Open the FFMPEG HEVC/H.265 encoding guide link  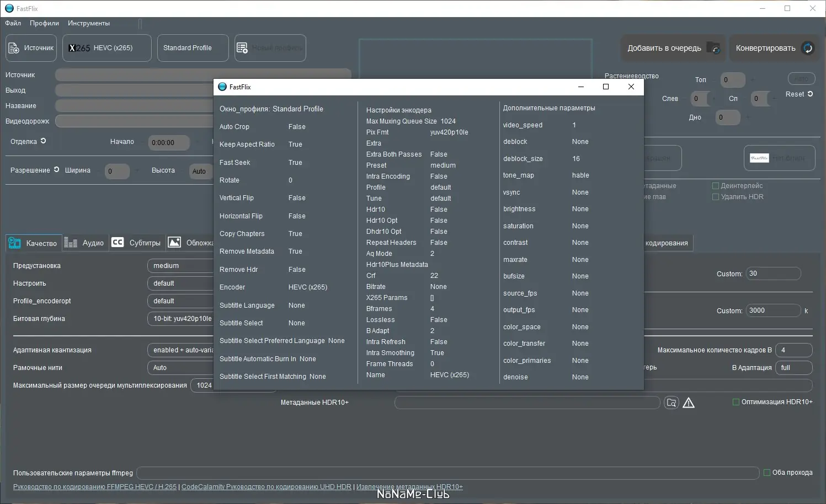click(x=95, y=487)
